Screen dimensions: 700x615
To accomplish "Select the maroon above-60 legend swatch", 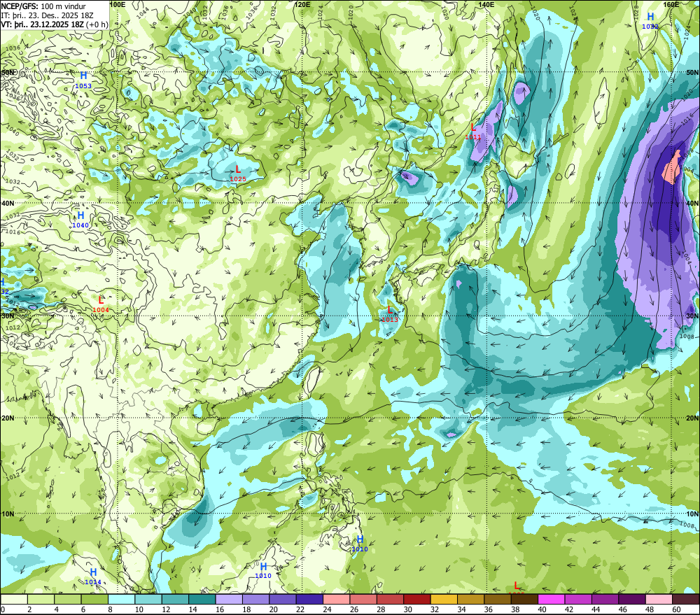I will 685,600.
